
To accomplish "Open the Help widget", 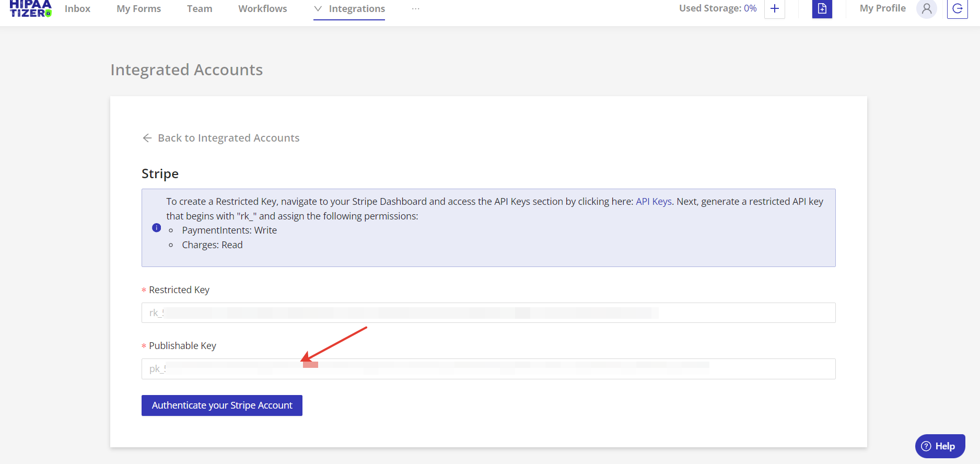I will point(939,446).
